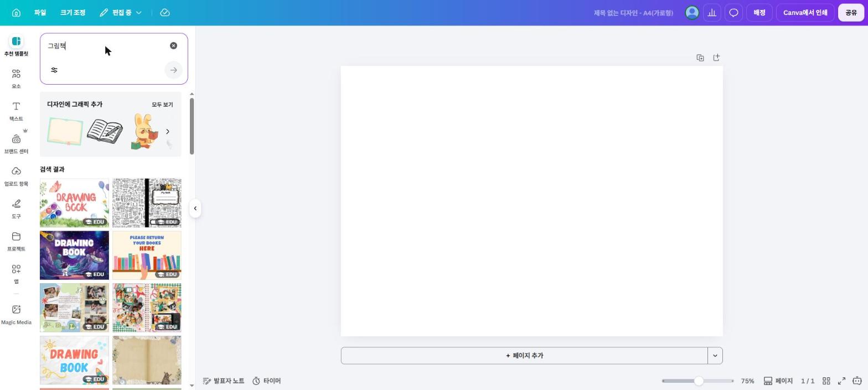Add new page icon above canvas
The height and width of the screenshot is (390, 868).
716,58
